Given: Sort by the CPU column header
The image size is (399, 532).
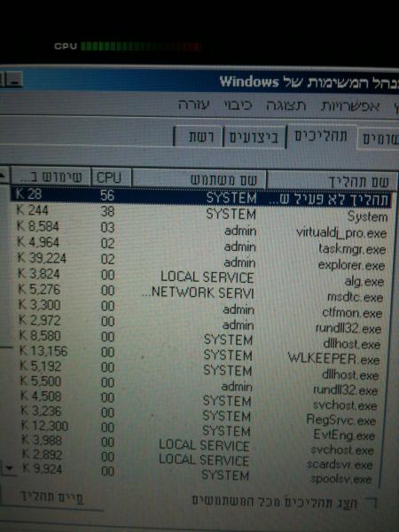Looking at the screenshot, I should coord(112,177).
